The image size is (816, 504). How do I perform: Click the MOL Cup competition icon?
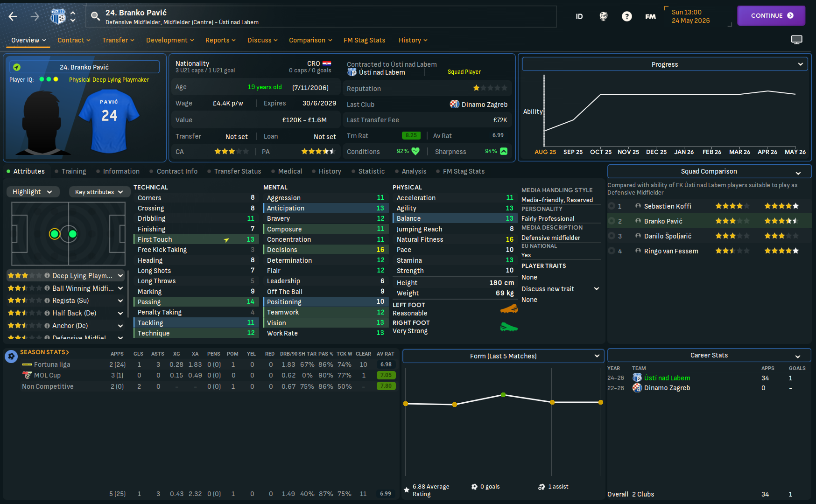pos(27,375)
